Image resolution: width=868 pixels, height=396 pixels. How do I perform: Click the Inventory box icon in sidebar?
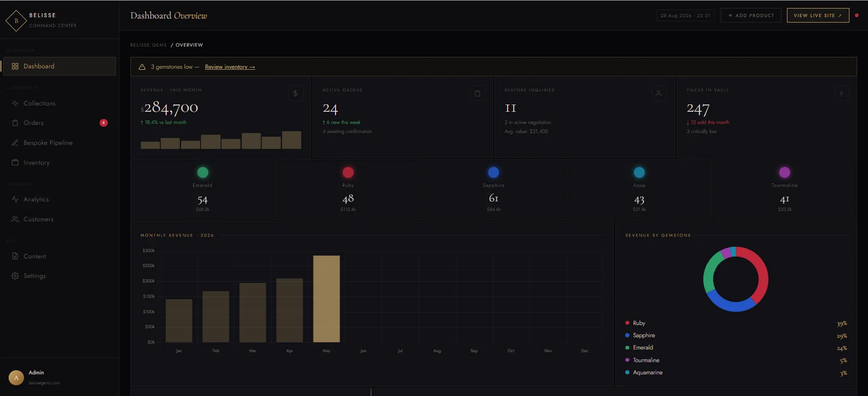[x=15, y=162]
